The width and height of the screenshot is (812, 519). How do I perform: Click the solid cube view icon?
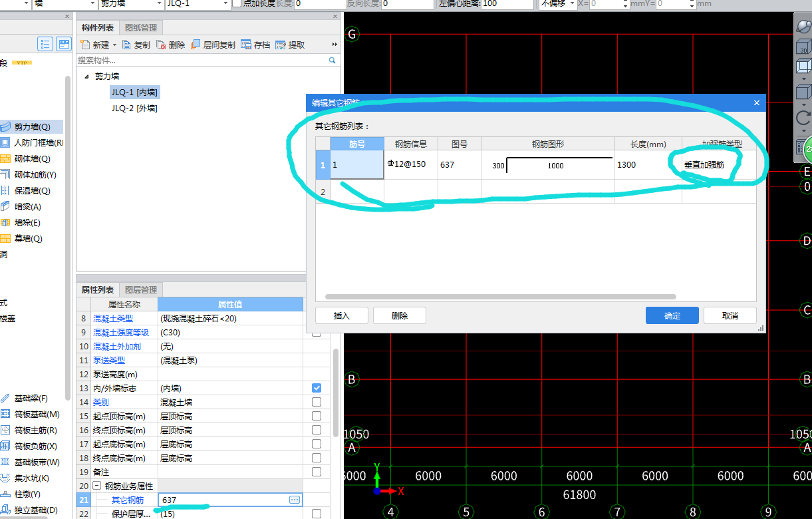pyautogui.click(x=803, y=92)
